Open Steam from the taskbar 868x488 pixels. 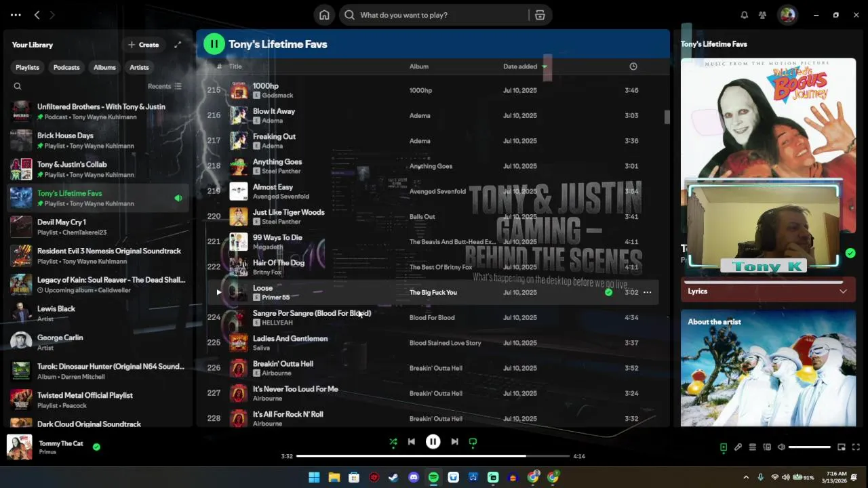393,477
